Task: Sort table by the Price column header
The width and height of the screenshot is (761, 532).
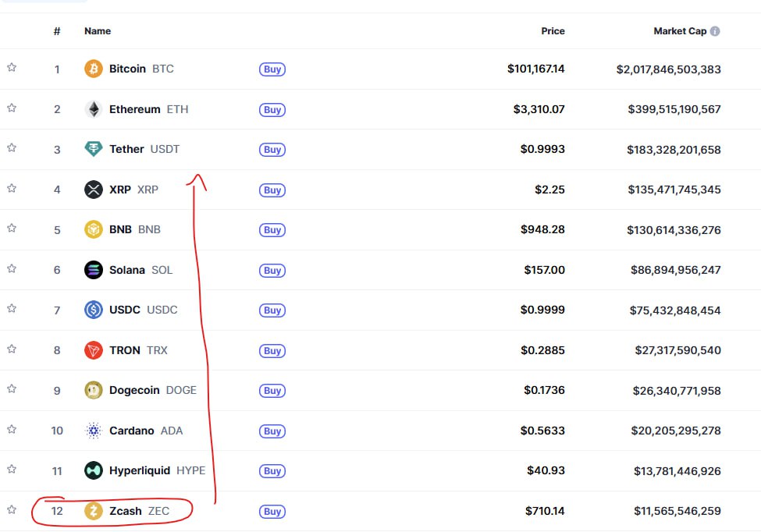Action: point(553,31)
